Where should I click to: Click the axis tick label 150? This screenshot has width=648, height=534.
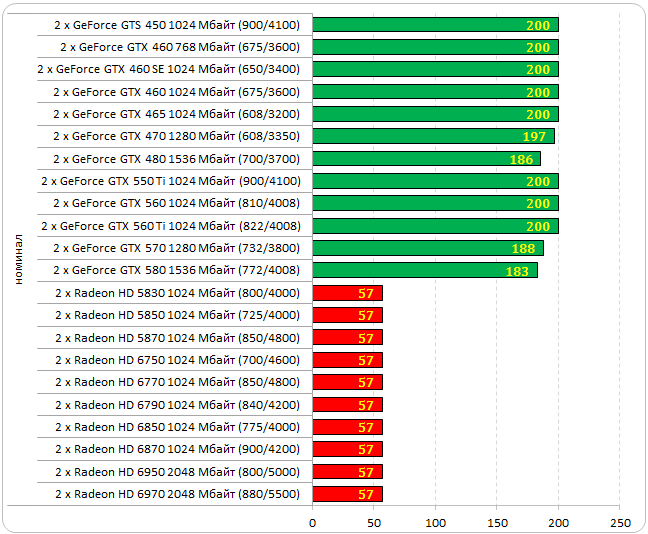point(497,523)
